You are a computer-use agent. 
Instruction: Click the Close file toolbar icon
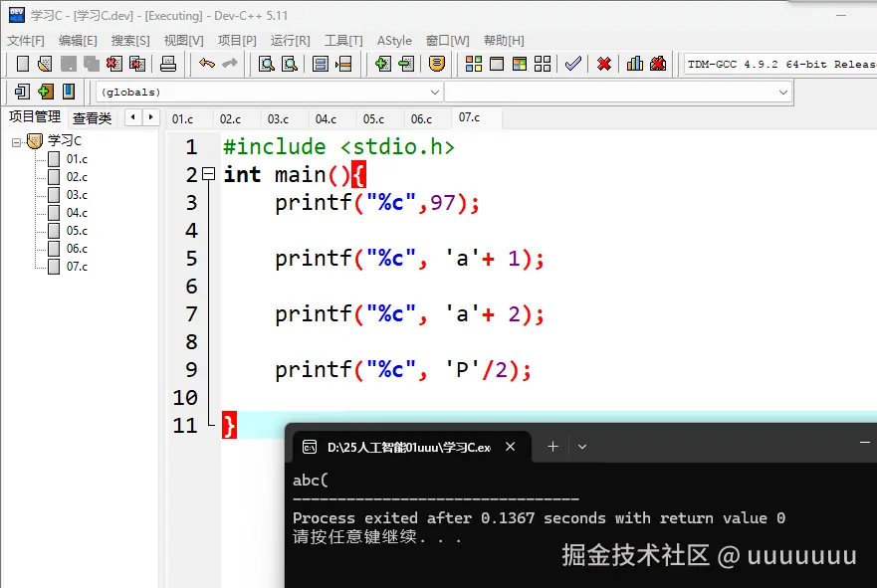(114, 64)
